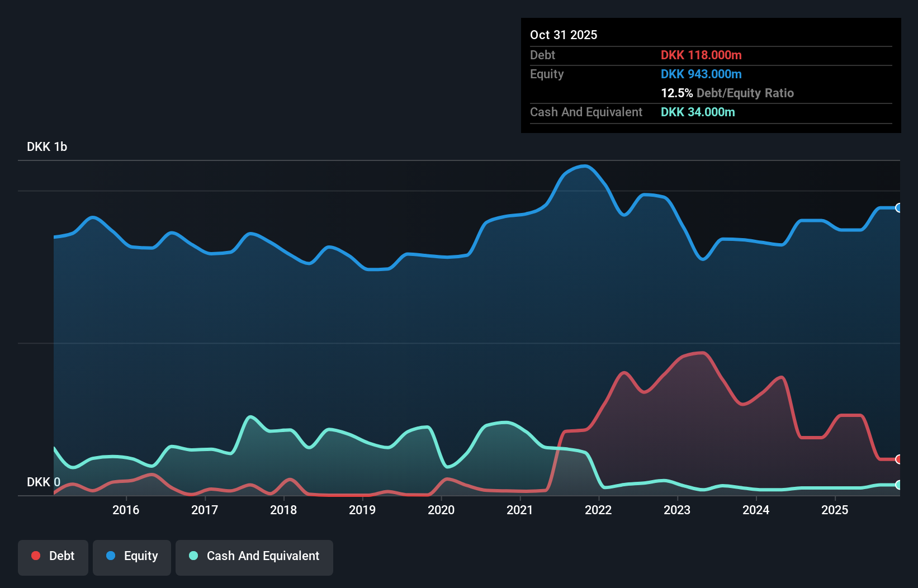Click the 2017 x-axis label
The height and width of the screenshot is (588, 918).
pos(205,510)
